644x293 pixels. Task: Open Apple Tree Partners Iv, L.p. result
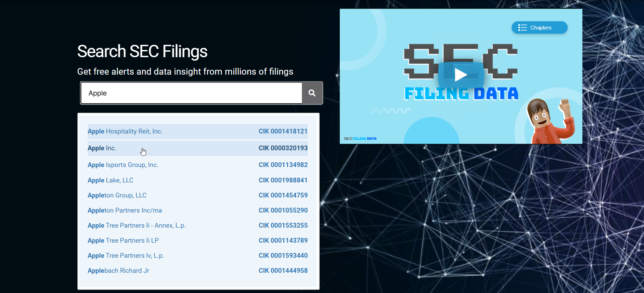[x=126, y=256]
